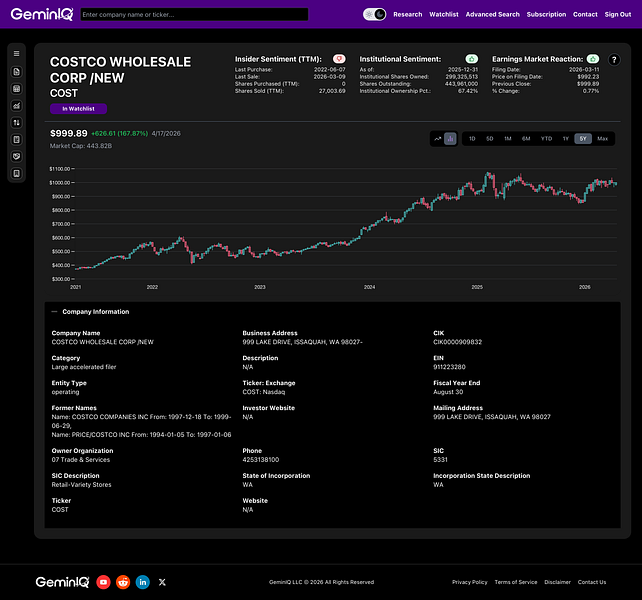Click the Retail-Variety Stores SIC description

(x=81, y=485)
